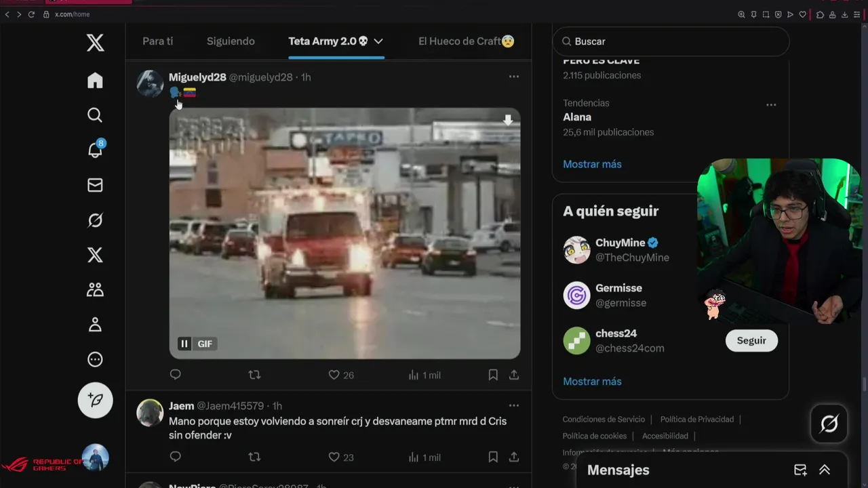Open notifications bell with 8 badge

click(x=95, y=150)
